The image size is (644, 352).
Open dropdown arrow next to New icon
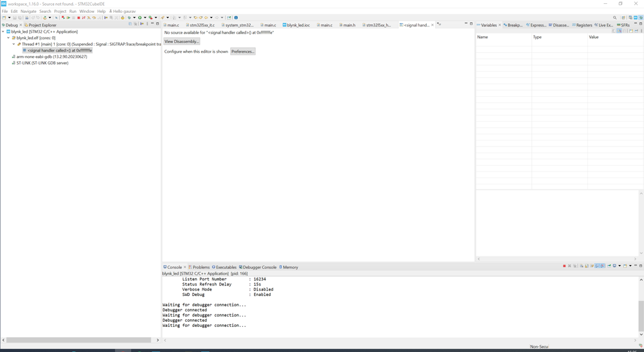(x=9, y=17)
